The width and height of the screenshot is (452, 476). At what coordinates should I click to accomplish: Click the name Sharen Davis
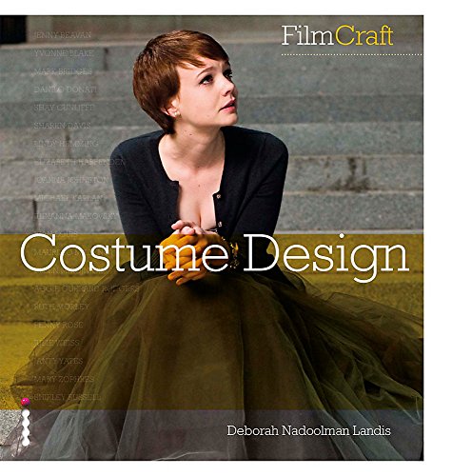pyautogui.click(x=63, y=126)
